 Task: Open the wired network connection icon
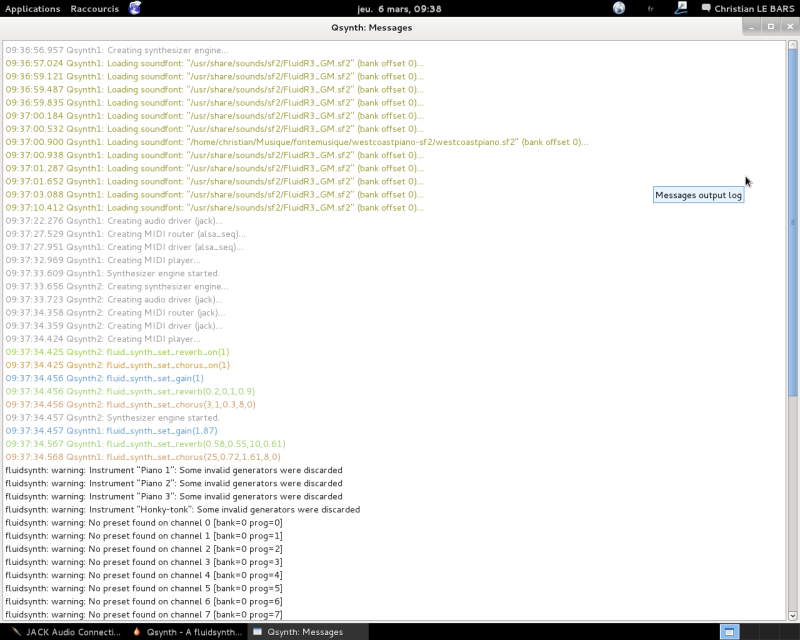tap(681, 8)
